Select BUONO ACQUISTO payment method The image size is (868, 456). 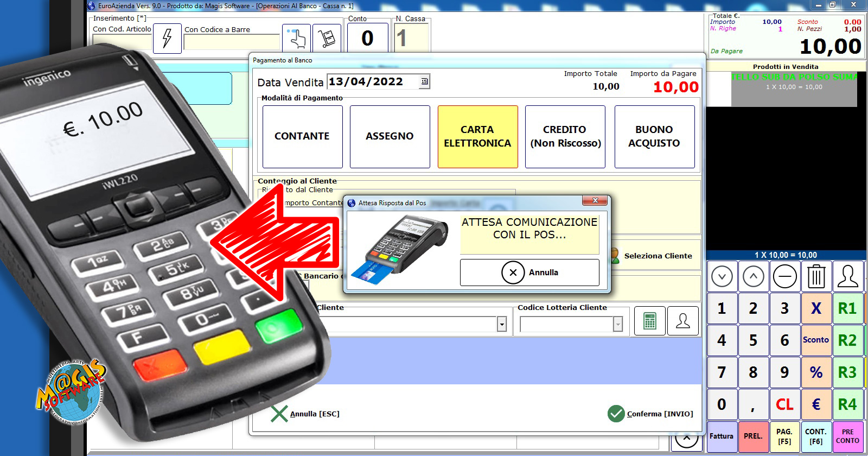(x=654, y=136)
